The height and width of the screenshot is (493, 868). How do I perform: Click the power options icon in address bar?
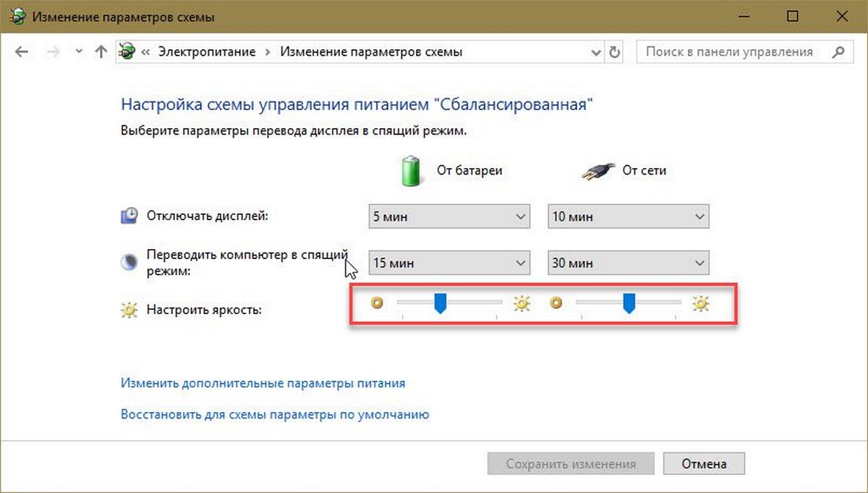(128, 52)
